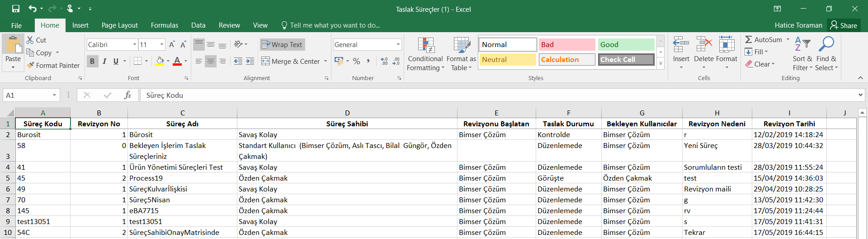Click the Conditional Formatting icon
The height and width of the screenshot is (239, 868).
(x=425, y=46)
